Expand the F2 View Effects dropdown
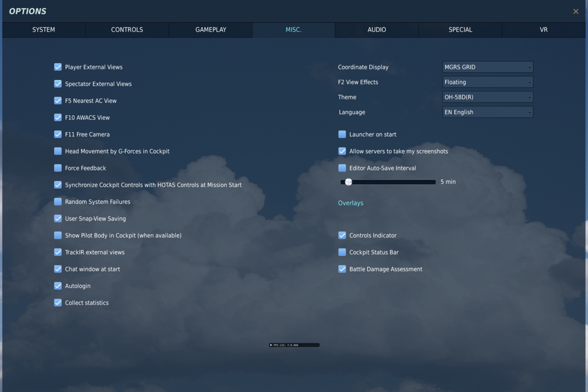Screen dimensions: 588x392 pos(487,82)
